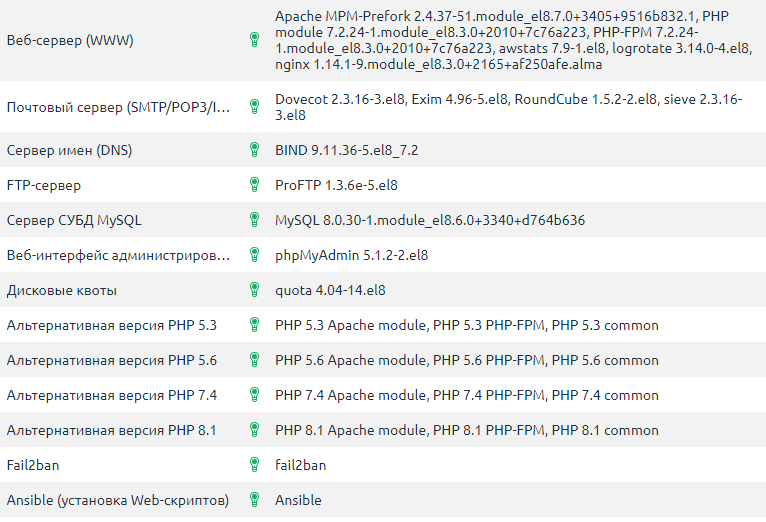Screen dimensions: 766x522
Task: Select the truncated Веб-интерфейс администрирования label
Action: [118, 255]
